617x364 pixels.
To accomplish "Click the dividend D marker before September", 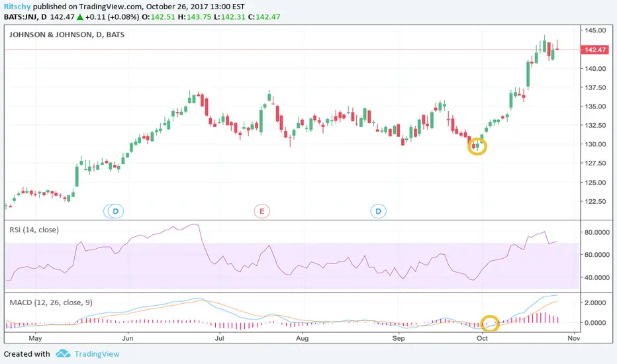I will pos(378,211).
